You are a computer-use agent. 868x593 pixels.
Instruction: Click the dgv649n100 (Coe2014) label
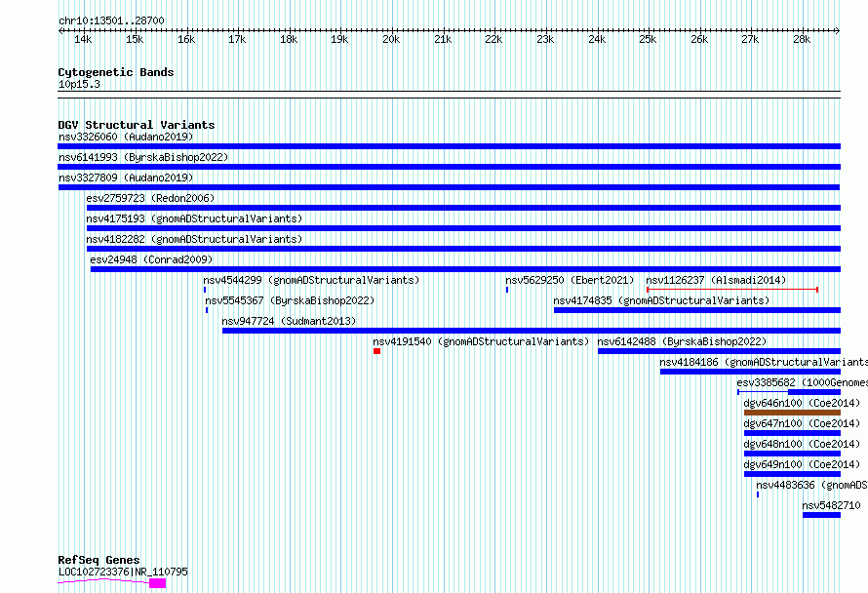click(802, 464)
